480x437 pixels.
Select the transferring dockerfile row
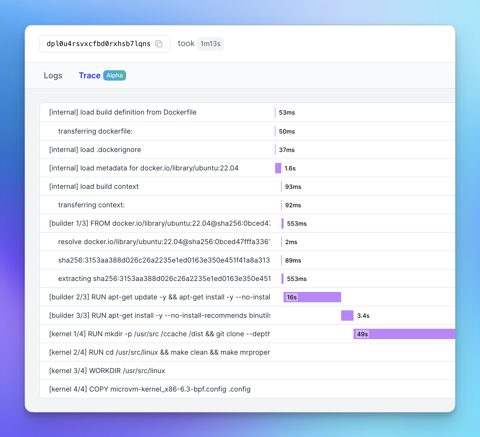(x=248, y=131)
